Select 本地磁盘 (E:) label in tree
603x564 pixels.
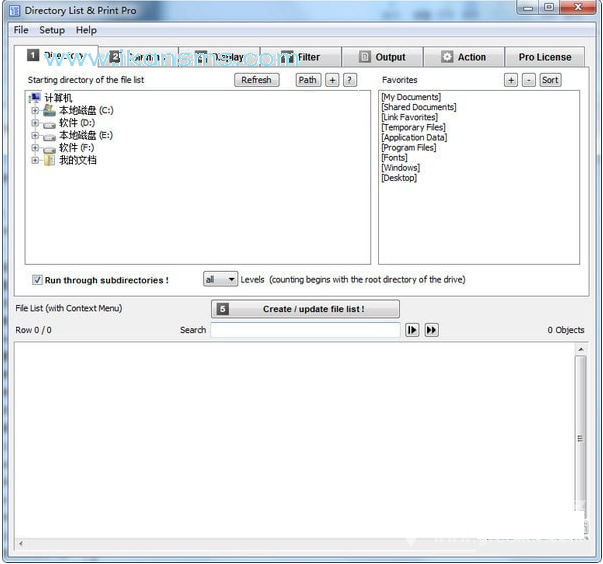click(86, 135)
